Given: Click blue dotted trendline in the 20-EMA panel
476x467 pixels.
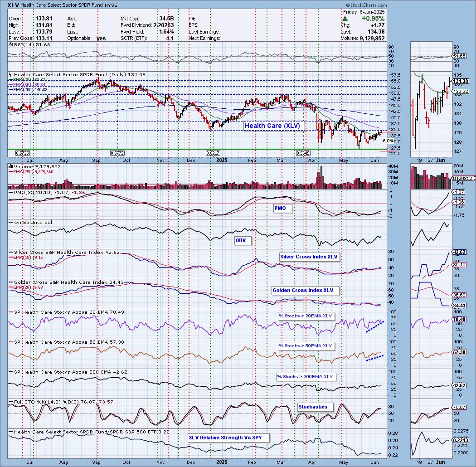Looking at the screenshot, I should pyautogui.click(x=375, y=327).
